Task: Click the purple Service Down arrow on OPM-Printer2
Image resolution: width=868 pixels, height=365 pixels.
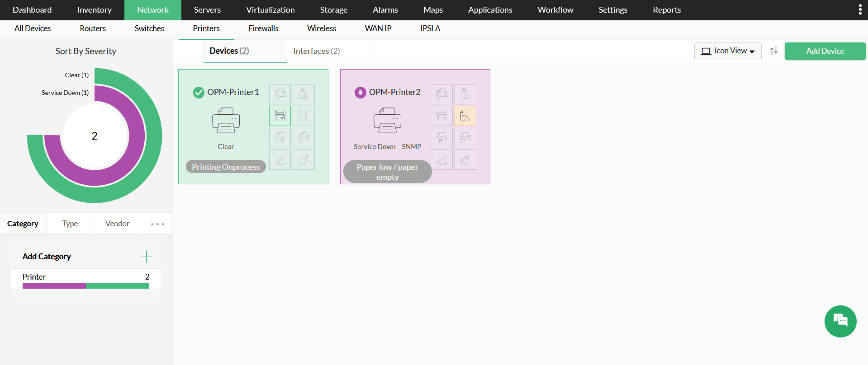Action: [x=360, y=93]
